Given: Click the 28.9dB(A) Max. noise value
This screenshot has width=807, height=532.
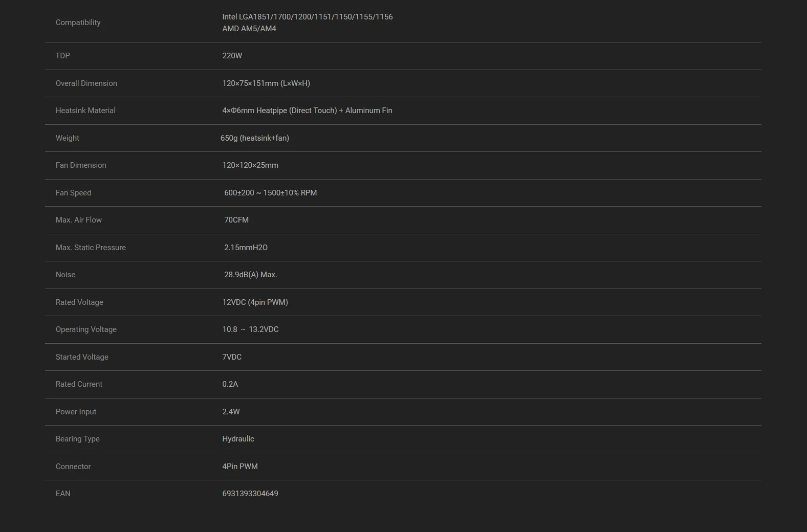Looking at the screenshot, I should tap(250, 275).
